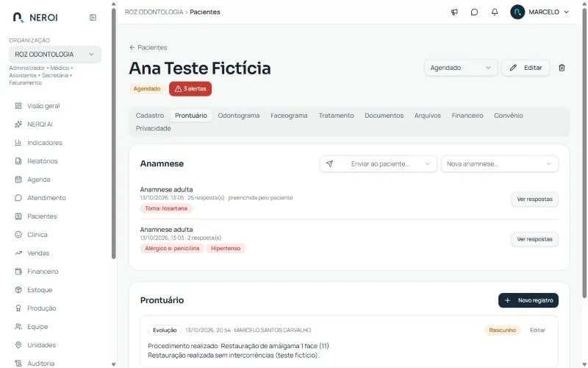
Task: Switch to the Arquivos tab
Action: [x=428, y=116]
